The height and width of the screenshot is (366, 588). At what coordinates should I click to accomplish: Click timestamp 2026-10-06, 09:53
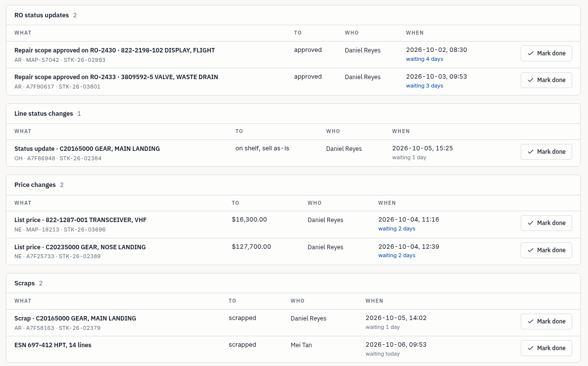pos(396,345)
